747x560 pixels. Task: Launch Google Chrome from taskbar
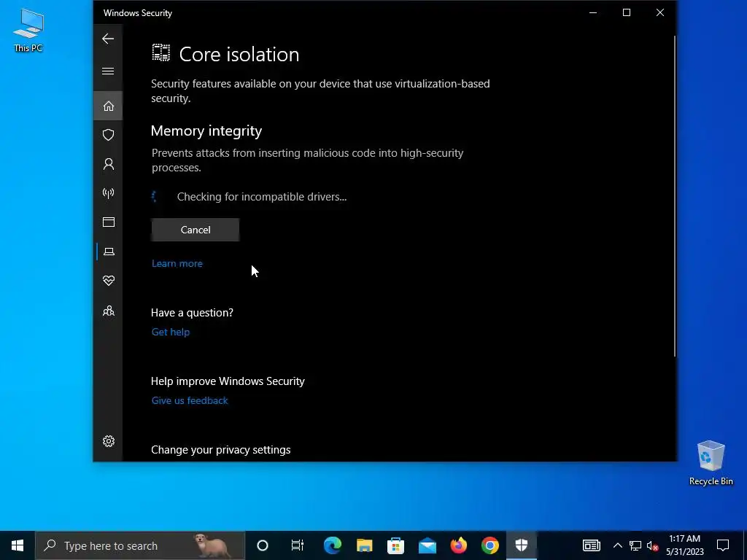click(x=489, y=545)
